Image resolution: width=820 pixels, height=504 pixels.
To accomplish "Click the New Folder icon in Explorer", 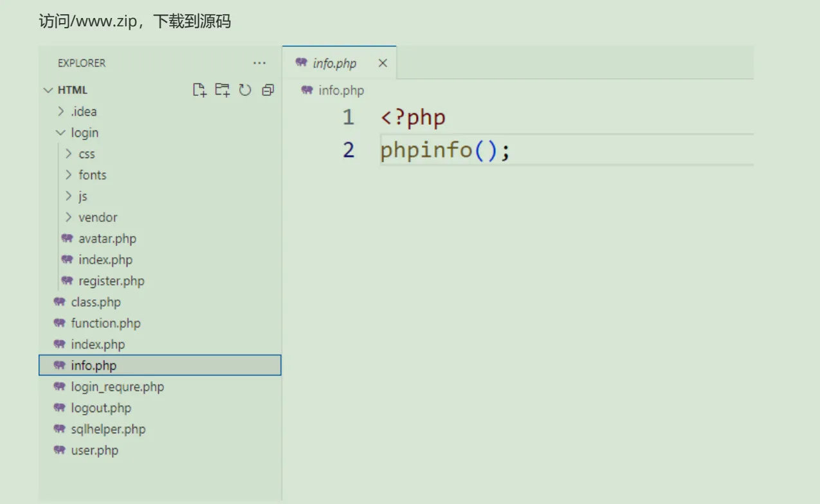I will 223,90.
